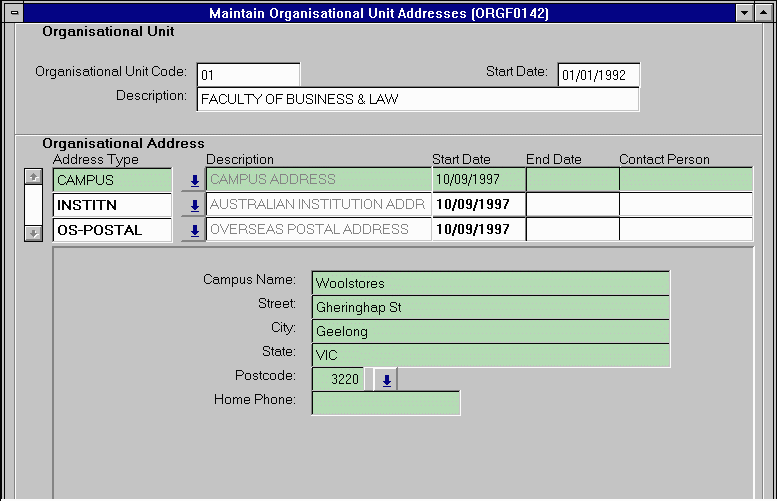Click the scroll up arrow beside address list
The image size is (777, 501).
(x=33, y=176)
